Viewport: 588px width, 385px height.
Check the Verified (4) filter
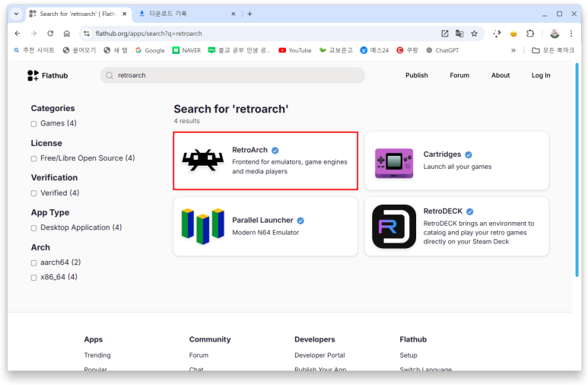pyautogui.click(x=33, y=193)
